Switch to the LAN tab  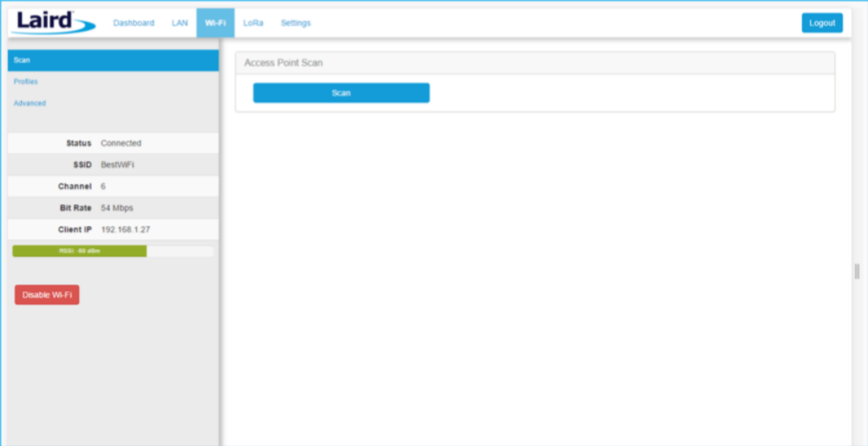pos(180,24)
